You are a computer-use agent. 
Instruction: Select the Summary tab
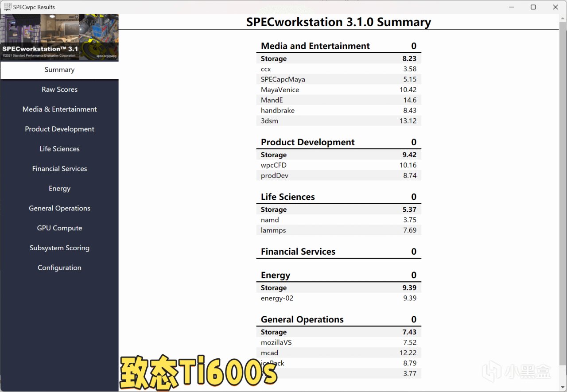point(59,70)
